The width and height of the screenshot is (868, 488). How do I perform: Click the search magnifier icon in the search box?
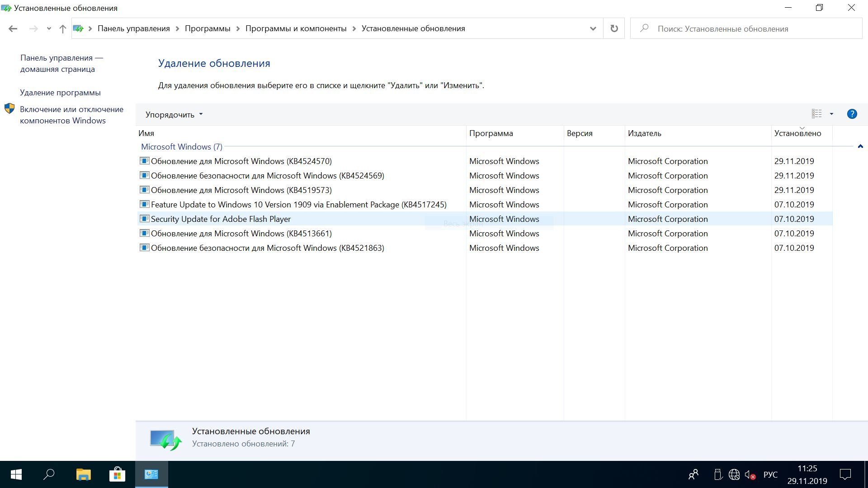(645, 28)
